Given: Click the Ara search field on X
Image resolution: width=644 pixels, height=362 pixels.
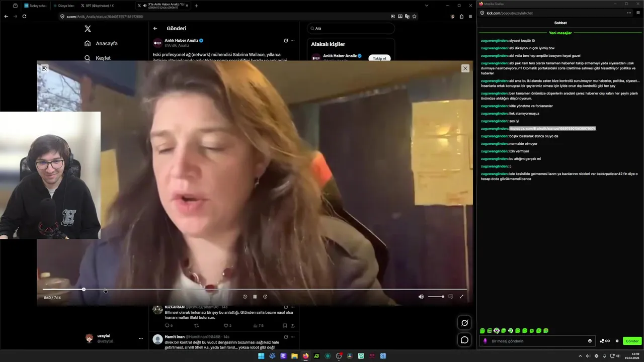Looking at the screenshot, I should click(x=351, y=29).
